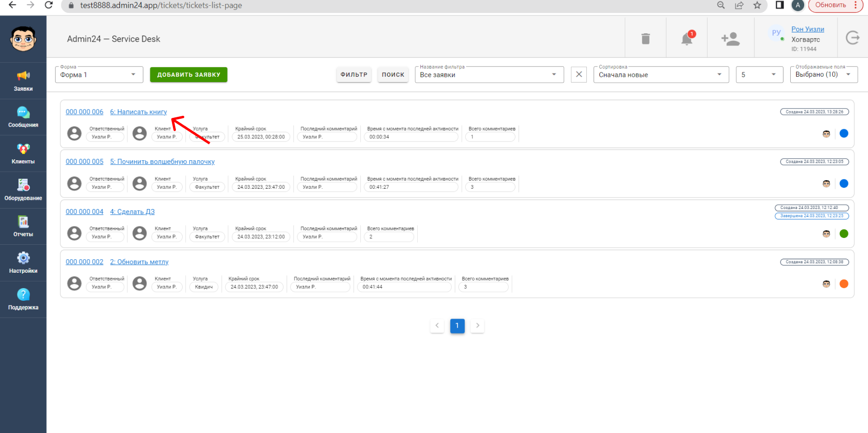Open notifications bell with red badge

[x=687, y=38]
